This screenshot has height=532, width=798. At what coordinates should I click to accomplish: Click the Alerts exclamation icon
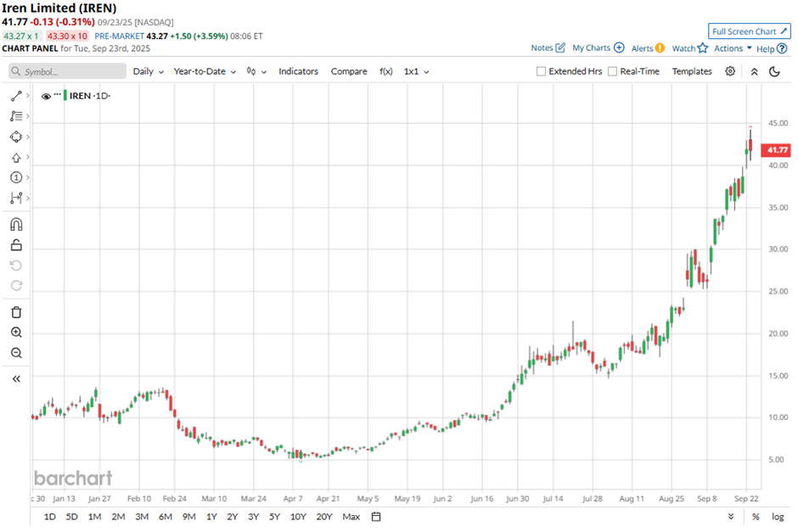tap(660, 48)
